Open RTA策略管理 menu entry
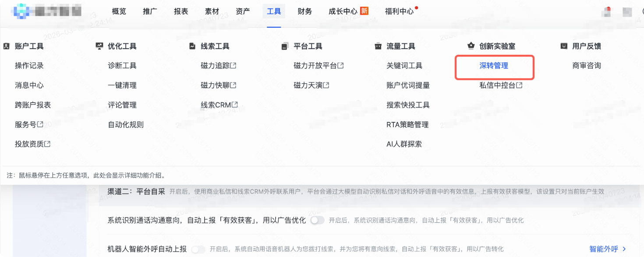The height and width of the screenshot is (257, 644). click(407, 125)
